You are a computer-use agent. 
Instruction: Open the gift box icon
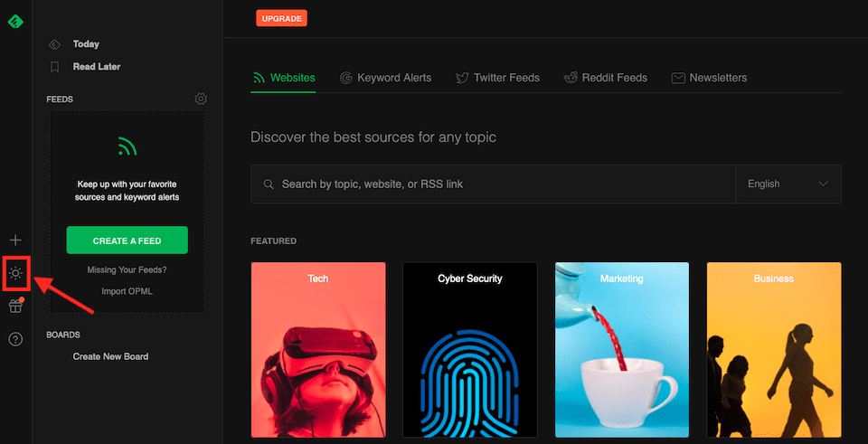pos(15,307)
